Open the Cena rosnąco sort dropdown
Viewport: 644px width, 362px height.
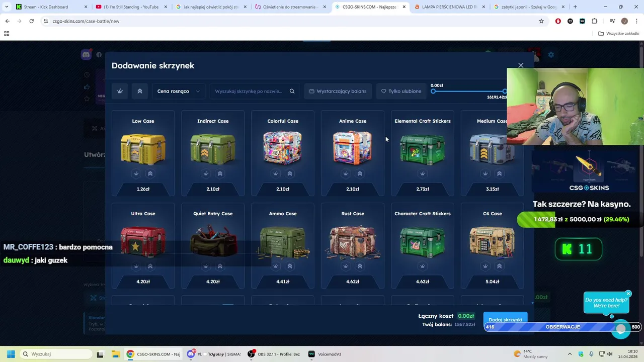[179, 91]
